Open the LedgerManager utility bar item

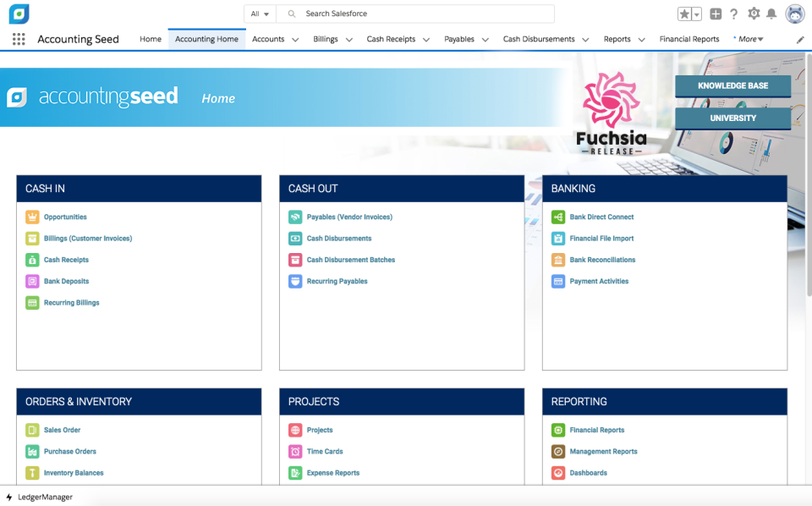coord(40,498)
